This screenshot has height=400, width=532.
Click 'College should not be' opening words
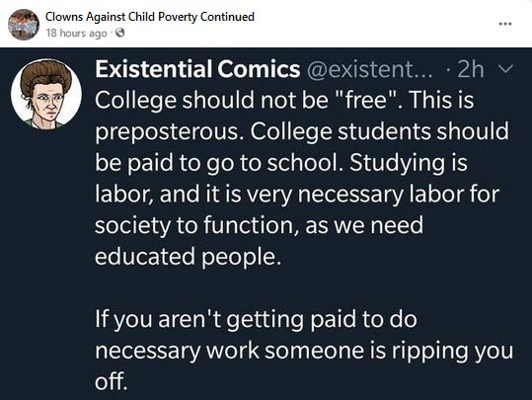point(211,101)
